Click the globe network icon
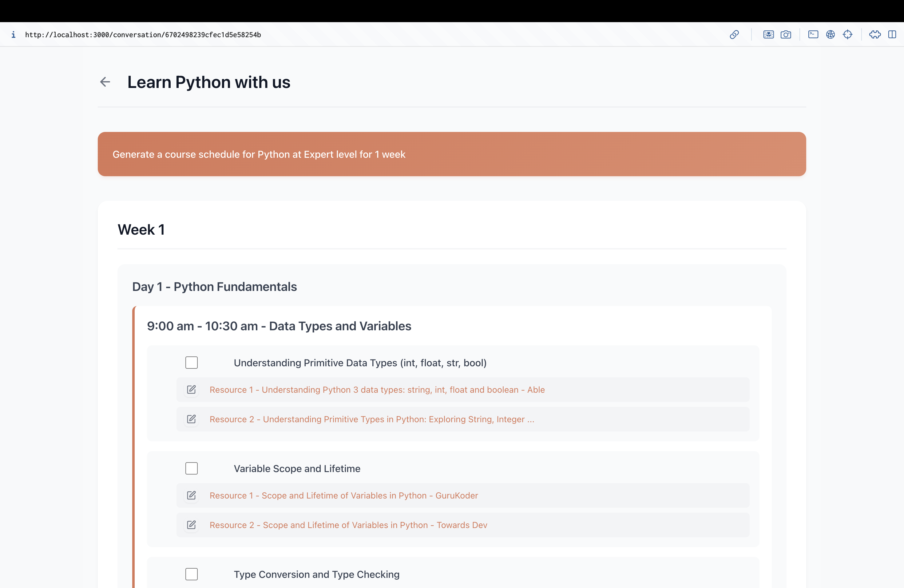Screen dimensions: 904x588 [830, 34]
